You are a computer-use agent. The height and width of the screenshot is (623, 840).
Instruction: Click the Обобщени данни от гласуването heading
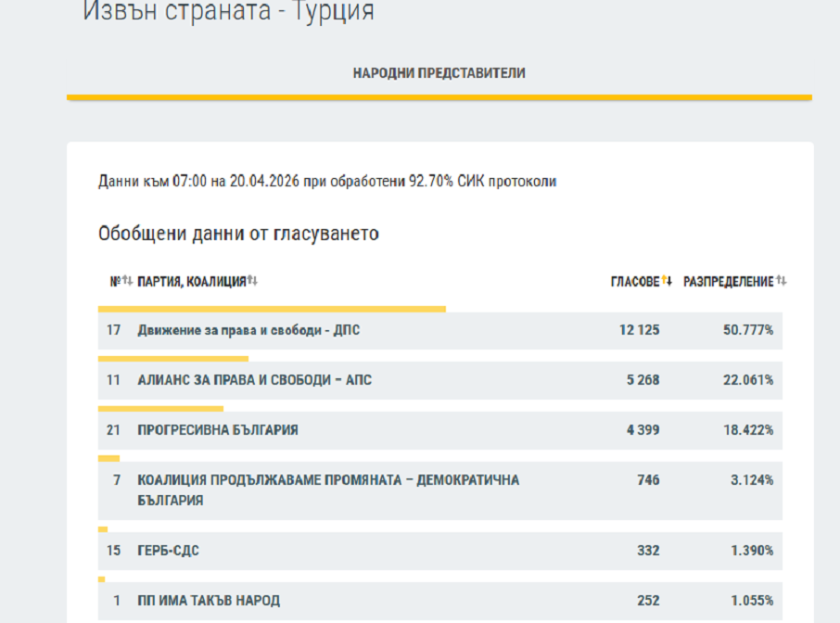(238, 234)
